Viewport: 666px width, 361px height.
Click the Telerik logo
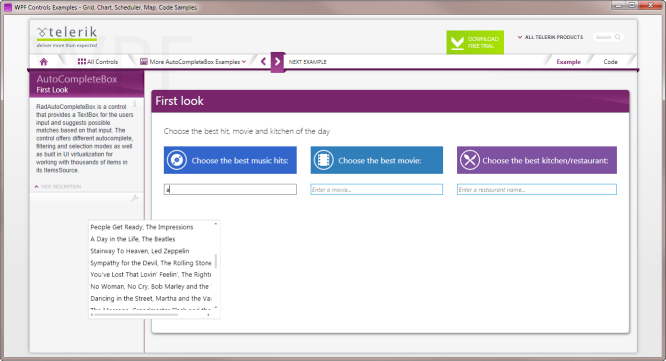point(67,37)
